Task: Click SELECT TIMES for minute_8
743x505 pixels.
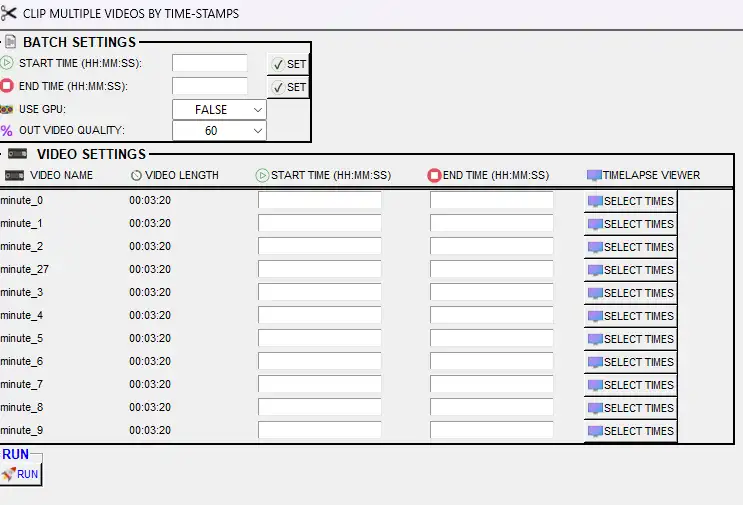Action: 631,408
